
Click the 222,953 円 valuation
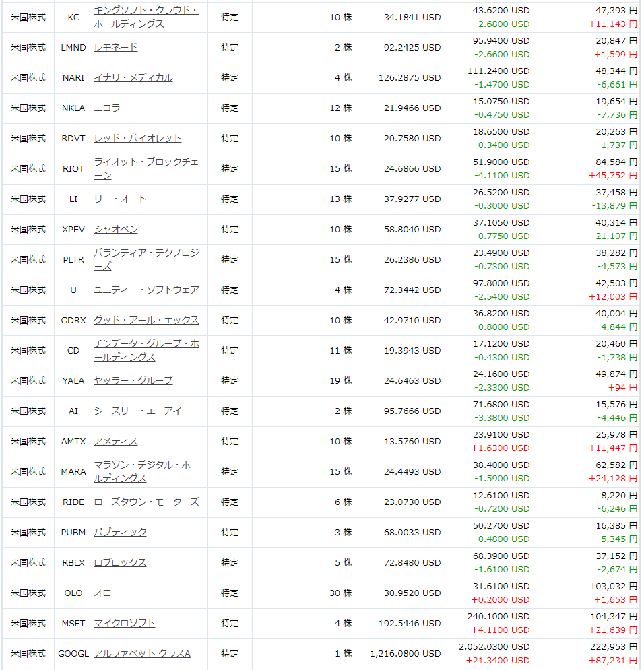click(x=614, y=647)
